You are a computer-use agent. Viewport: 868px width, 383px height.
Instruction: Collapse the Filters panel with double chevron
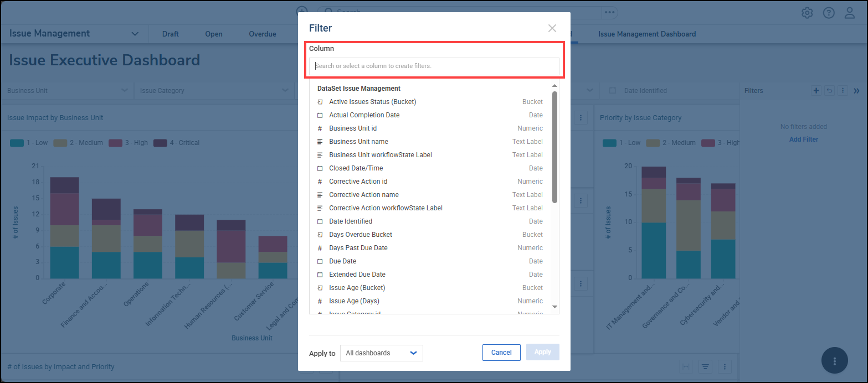(856, 91)
